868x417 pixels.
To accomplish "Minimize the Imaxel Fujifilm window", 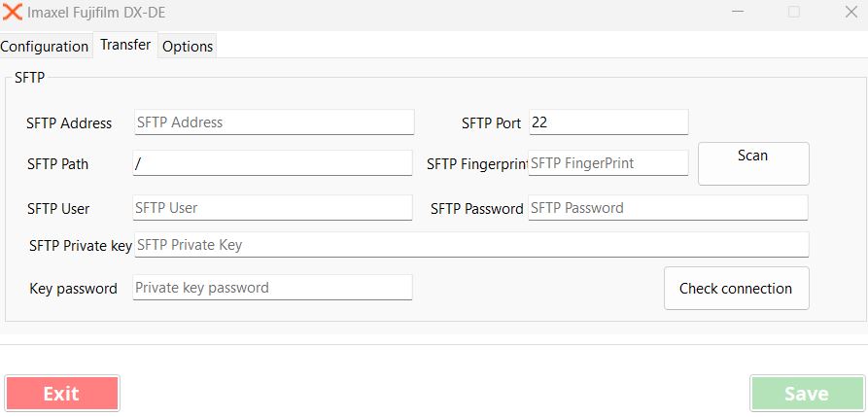I will tap(750, 13).
